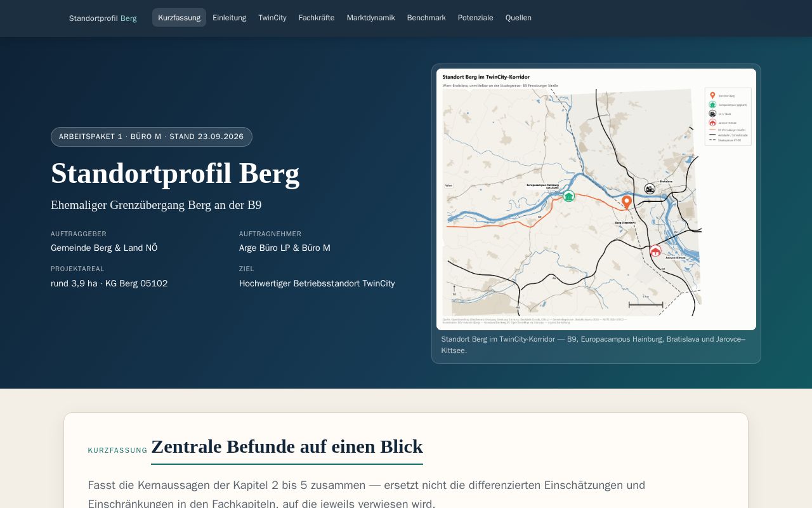The height and width of the screenshot is (508, 812).
Task: Click the red Jarovce-Kittsee marker on the map
Action: point(655,251)
